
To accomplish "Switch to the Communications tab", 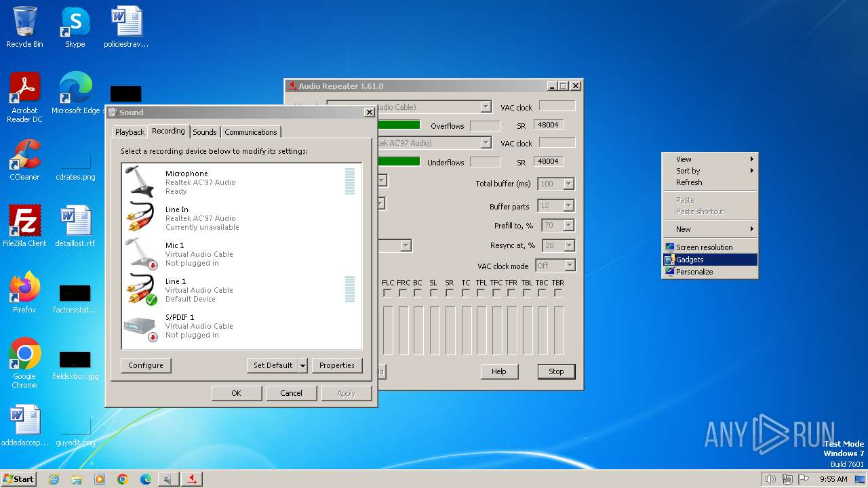I will point(251,132).
